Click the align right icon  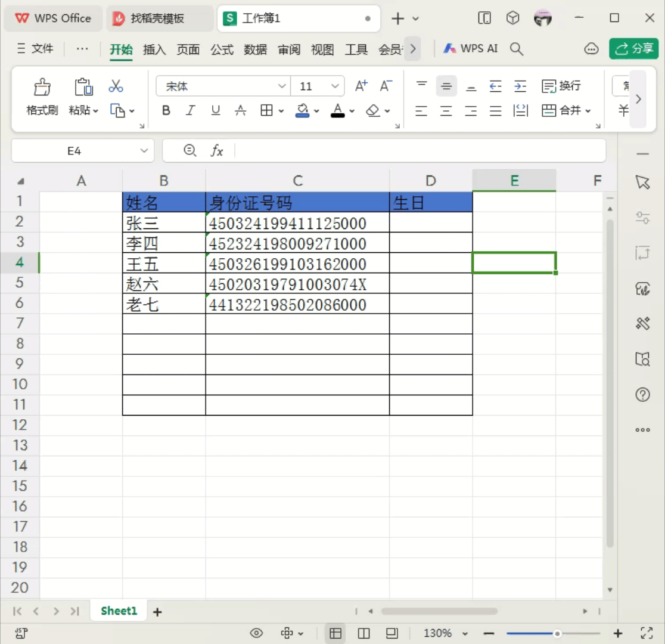471,112
